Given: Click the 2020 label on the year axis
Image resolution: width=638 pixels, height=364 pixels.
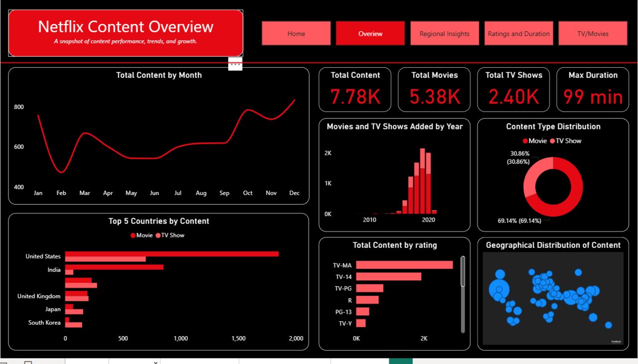Looking at the screenshot, I should tap(428, 220).
